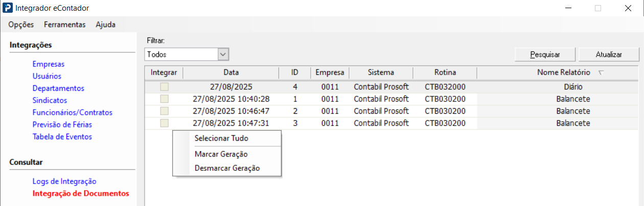Screen dimensions: 644x206
Task: Check Integrar box for Diário row
Action: pos(164,87)
